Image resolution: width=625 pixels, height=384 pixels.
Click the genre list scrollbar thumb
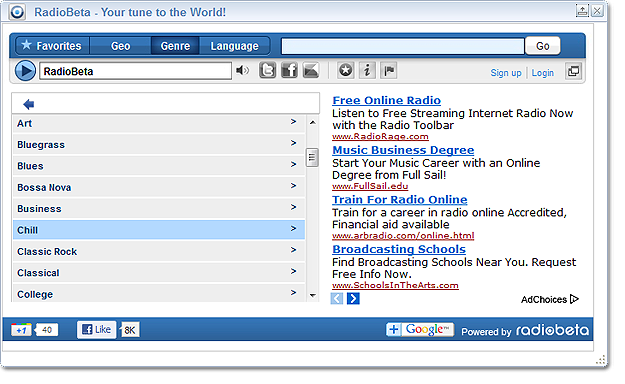pyautogui.click(x=312, y=158)
